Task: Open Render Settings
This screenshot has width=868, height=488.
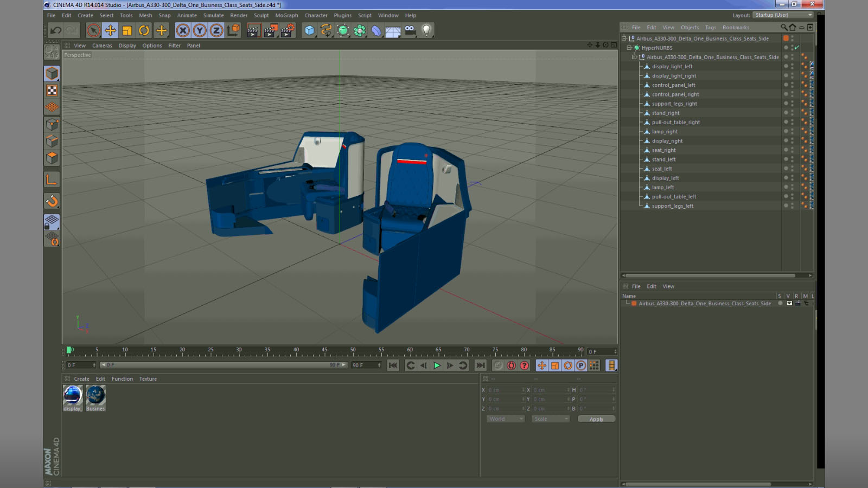Action: 288,30
